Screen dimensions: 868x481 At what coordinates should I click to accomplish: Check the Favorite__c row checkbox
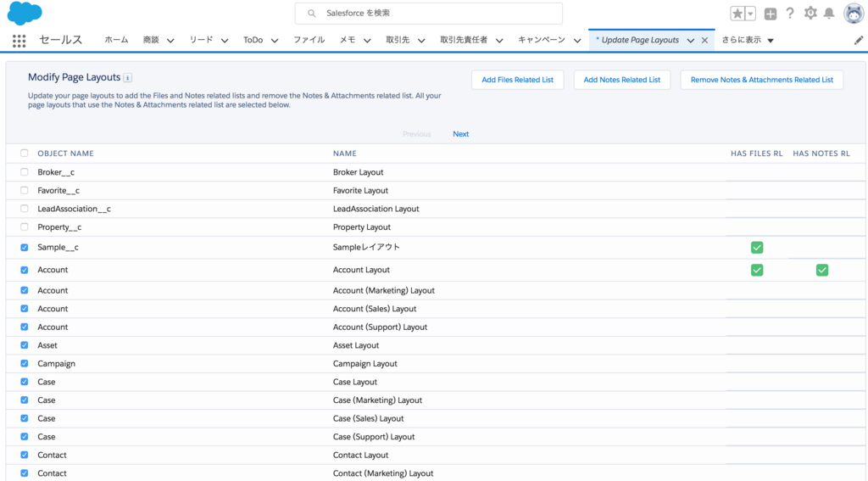tap(25, 191)
